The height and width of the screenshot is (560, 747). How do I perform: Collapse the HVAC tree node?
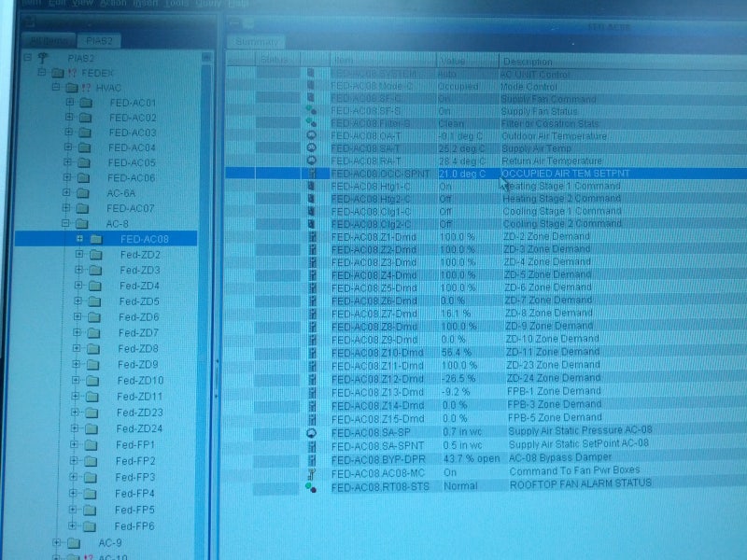tap(56, 87)
